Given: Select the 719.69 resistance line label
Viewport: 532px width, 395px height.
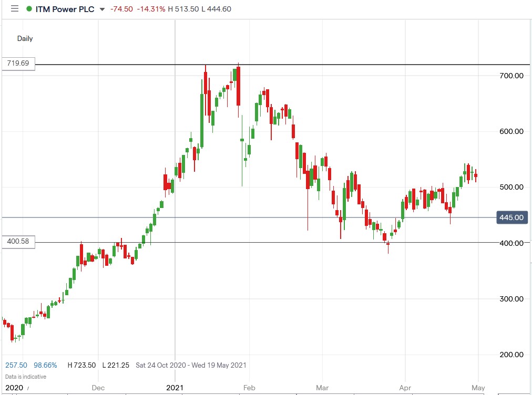Looking at the screenshot, I should click(18, 64).
